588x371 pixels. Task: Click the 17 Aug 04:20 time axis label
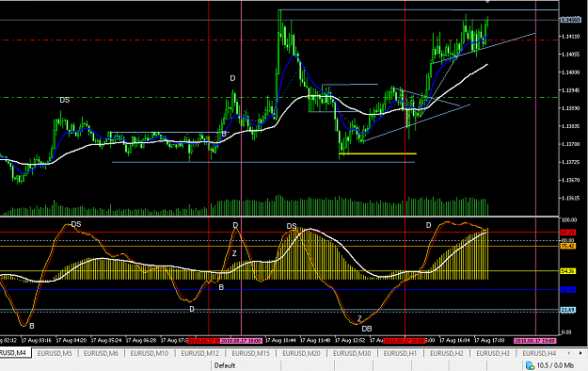pos(72,341)
